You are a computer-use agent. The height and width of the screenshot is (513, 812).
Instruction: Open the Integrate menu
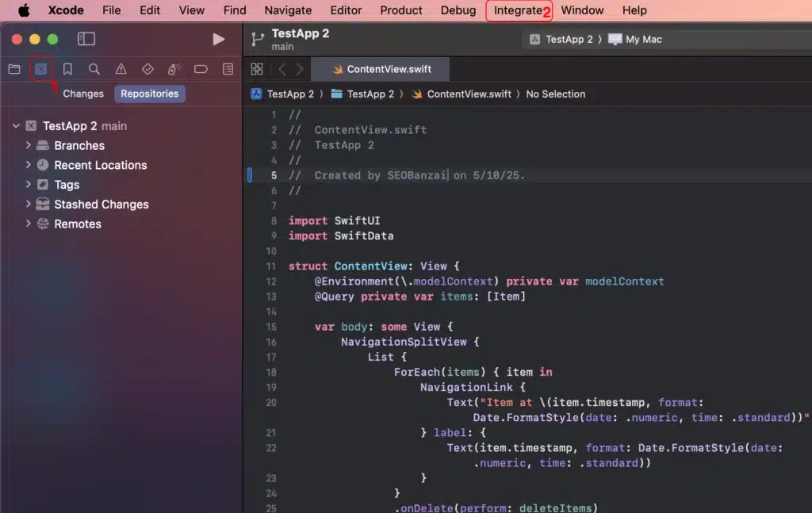[519, 10]
